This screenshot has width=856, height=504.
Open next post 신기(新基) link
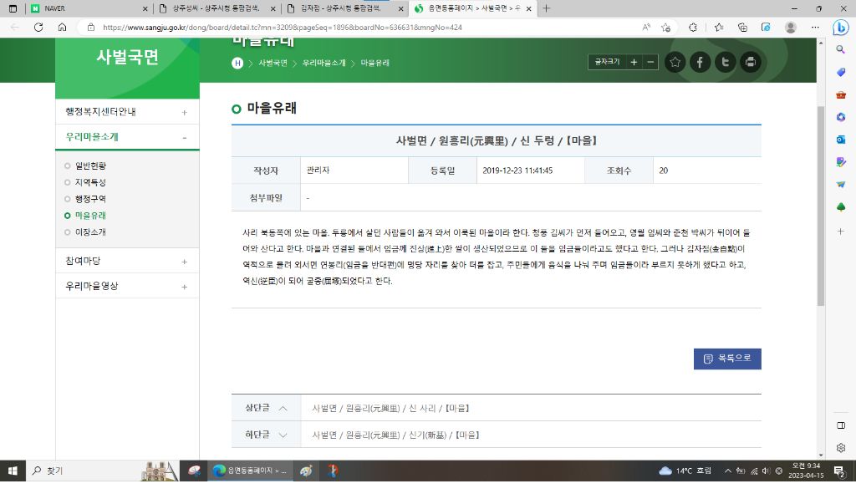pos(395,435)
